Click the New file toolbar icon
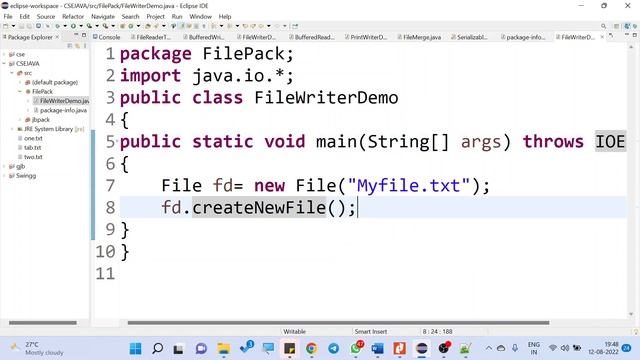The image size is (640, 360). click(x=6, y=26)
